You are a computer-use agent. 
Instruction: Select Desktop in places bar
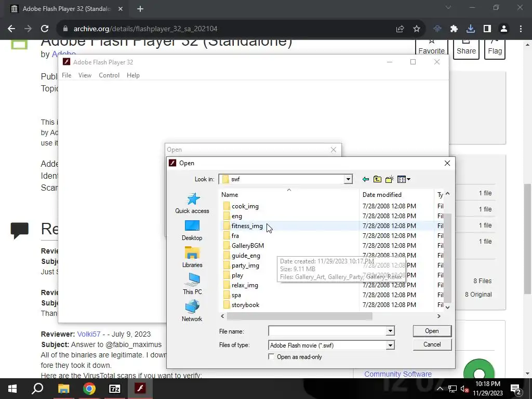click(192, 230)
